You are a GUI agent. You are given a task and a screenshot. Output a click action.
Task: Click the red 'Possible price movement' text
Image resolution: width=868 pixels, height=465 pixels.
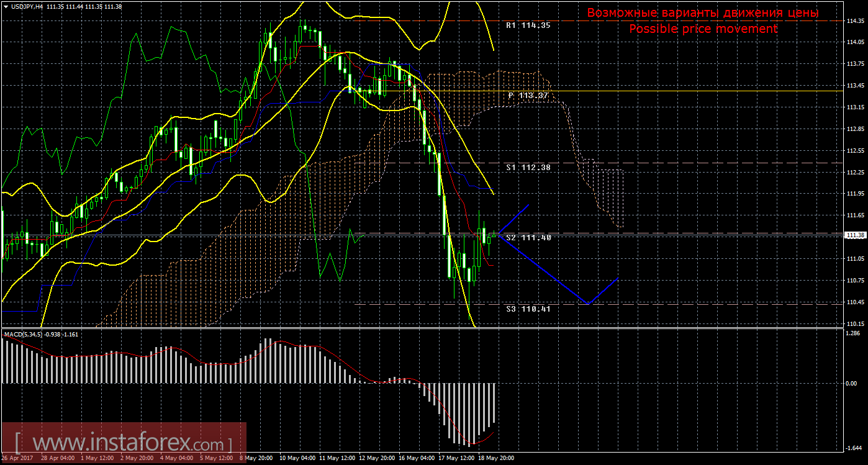click(703, 29)
